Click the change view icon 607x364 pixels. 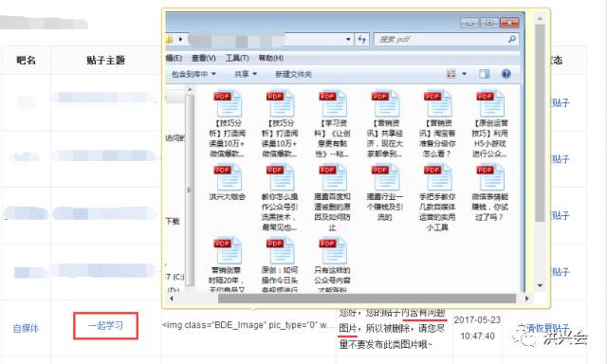pyautogui.click(x=451, y=74)
